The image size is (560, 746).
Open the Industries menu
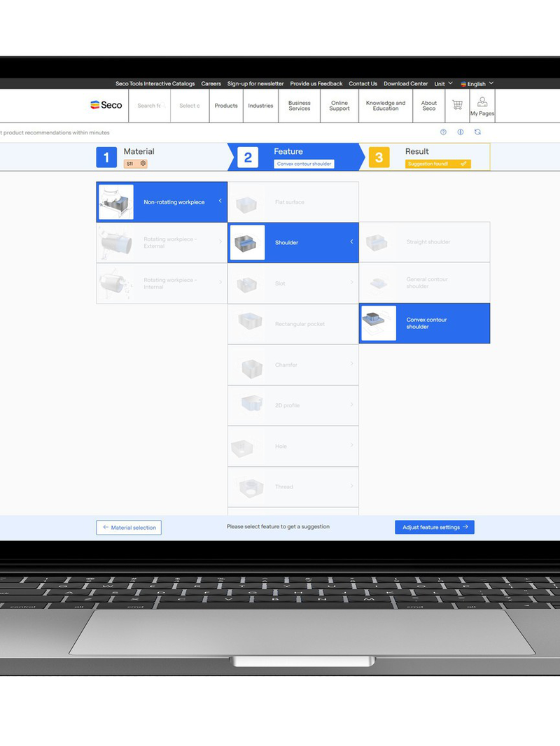[260, 106]
